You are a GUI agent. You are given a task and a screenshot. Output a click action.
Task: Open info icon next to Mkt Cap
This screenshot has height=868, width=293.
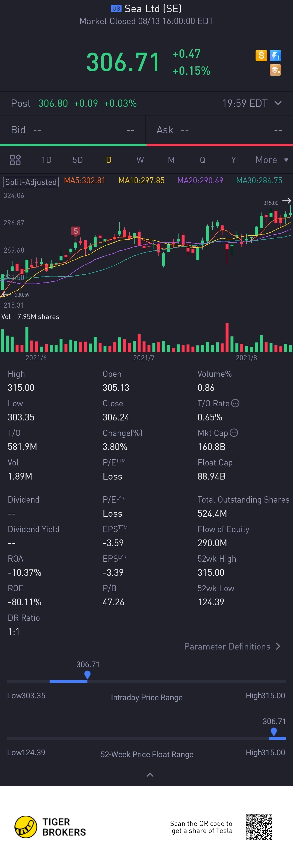[x=234, y=433]
